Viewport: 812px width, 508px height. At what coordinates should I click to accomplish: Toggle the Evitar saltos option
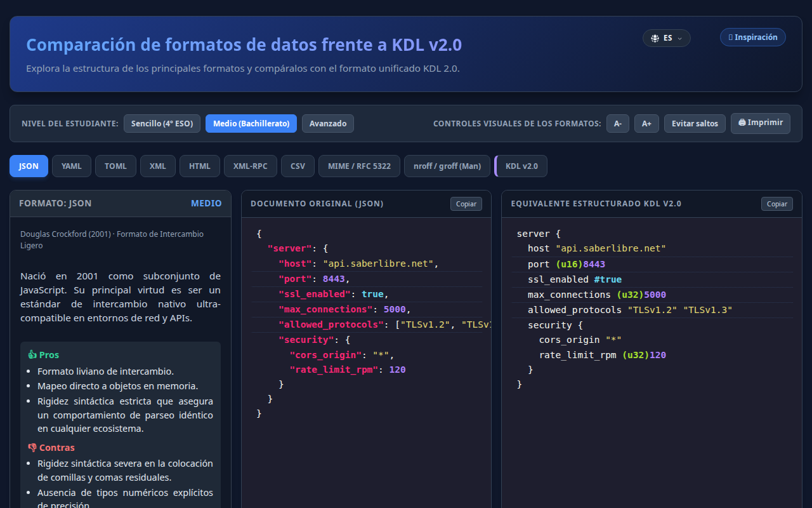695,124
